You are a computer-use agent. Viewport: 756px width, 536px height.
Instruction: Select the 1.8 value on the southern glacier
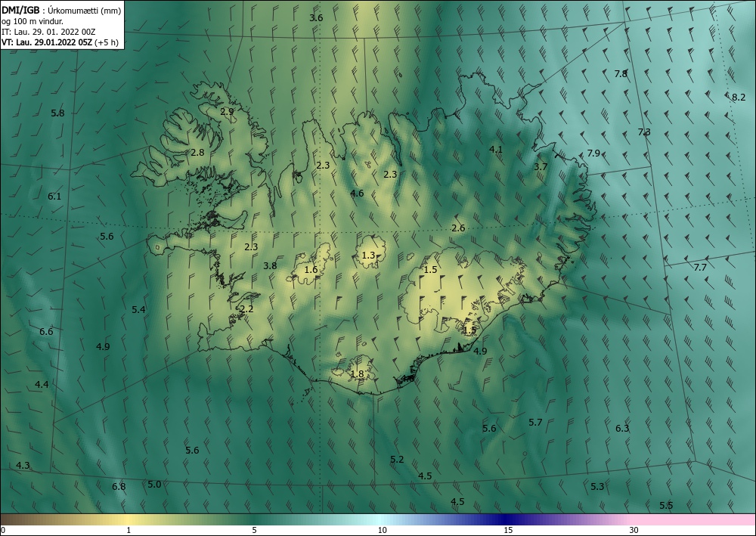point(357,374)
